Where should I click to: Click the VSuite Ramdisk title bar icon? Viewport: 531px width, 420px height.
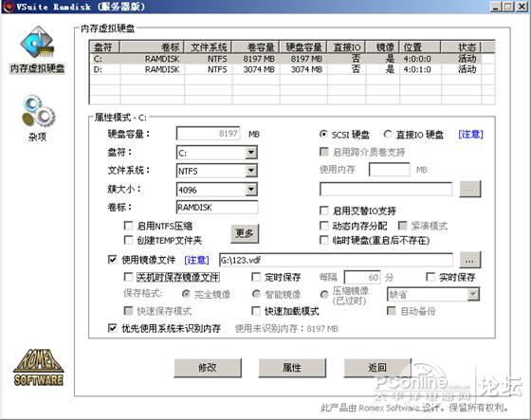click(9, 7)
